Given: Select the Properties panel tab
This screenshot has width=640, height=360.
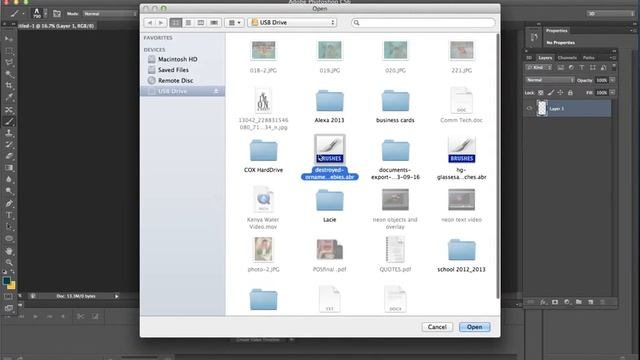Looking at the screenshot, I should tap(557, 31).
